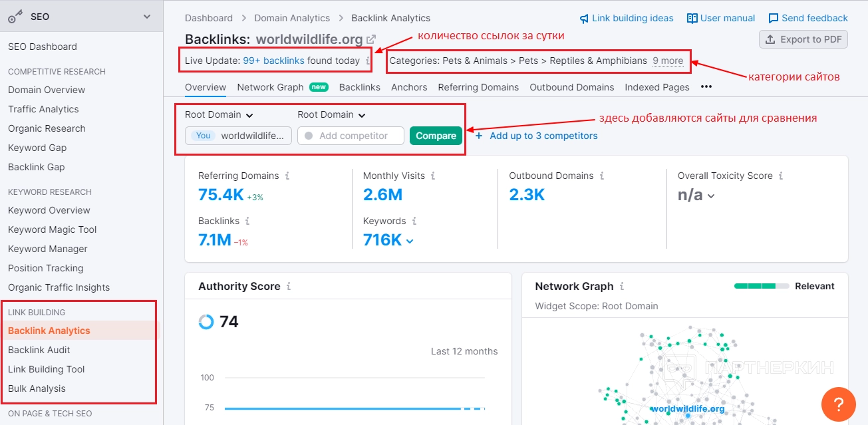
Task: Click the Add competitor input field
Action: click(351, 136)
